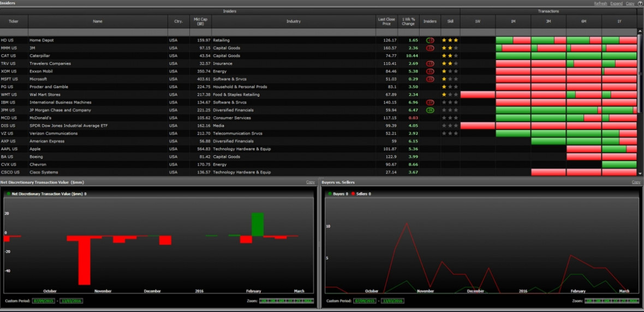Click the insiders badge in Home Depot row
Image resolution: width=644 pixels, height=312 pixels.
pos(430,40)
